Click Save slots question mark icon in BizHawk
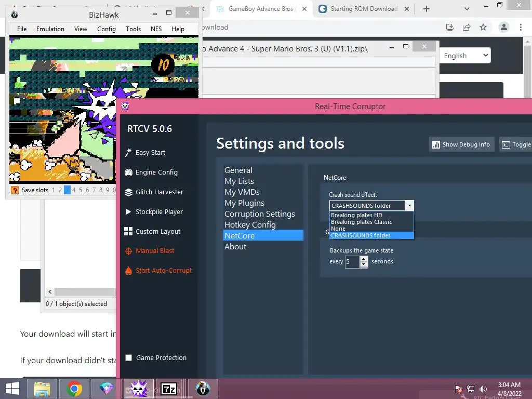The image size is (532, 399). coord(15,190)
